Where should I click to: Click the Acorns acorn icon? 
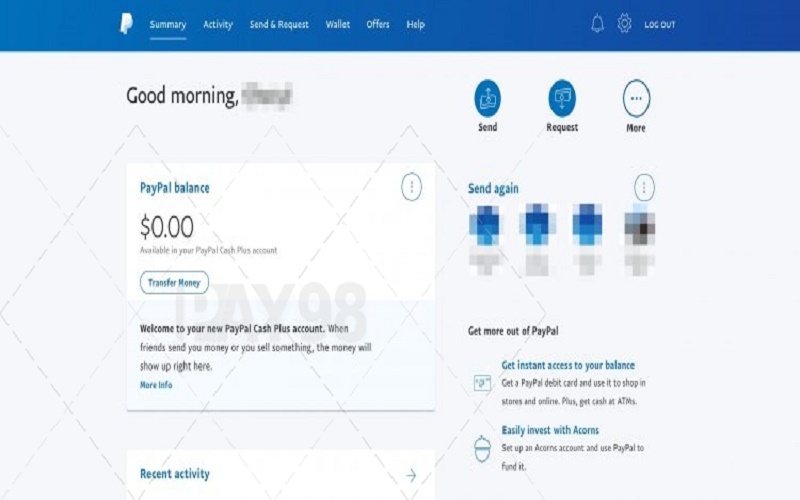click(482, 449)
